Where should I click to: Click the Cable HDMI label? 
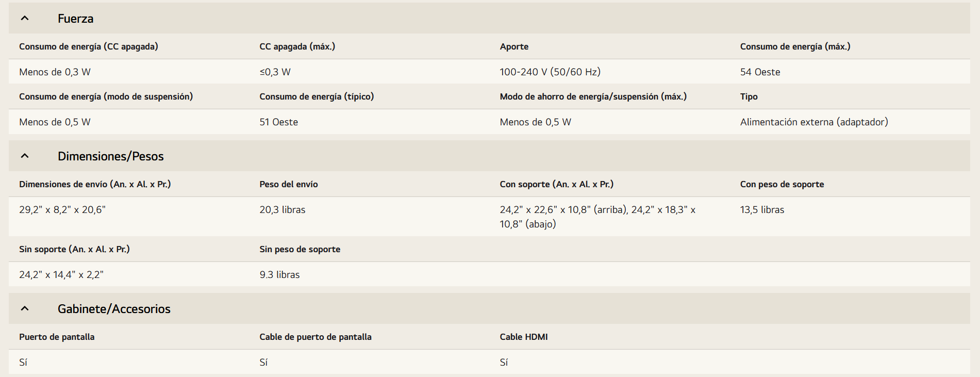(524, 337)
